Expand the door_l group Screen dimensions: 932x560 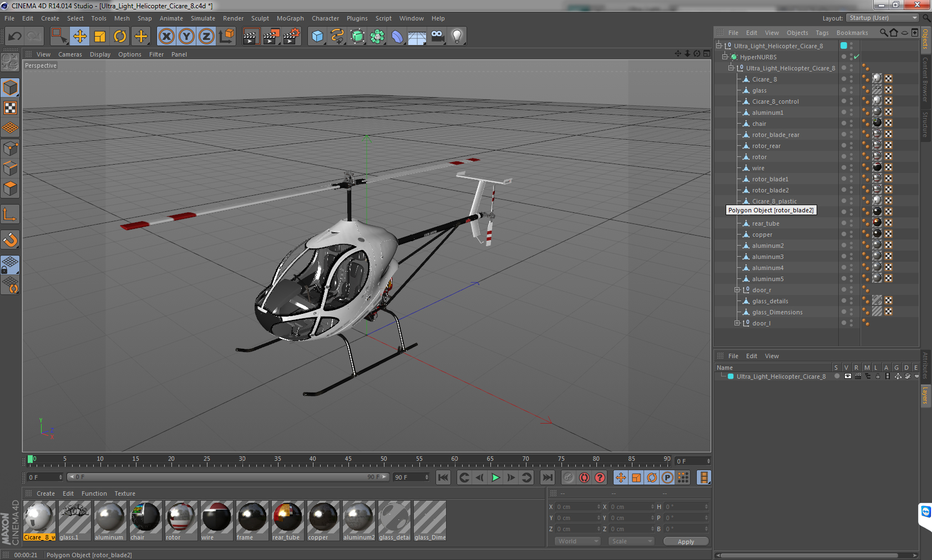click(x=737, y=323)
